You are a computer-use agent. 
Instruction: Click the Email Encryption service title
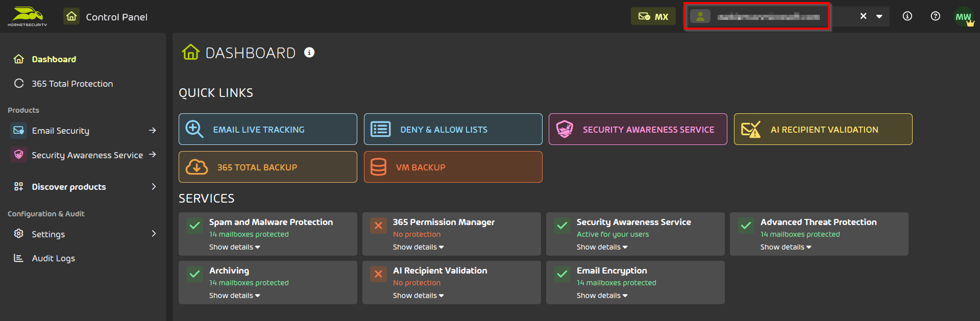[x=612, y=270]
